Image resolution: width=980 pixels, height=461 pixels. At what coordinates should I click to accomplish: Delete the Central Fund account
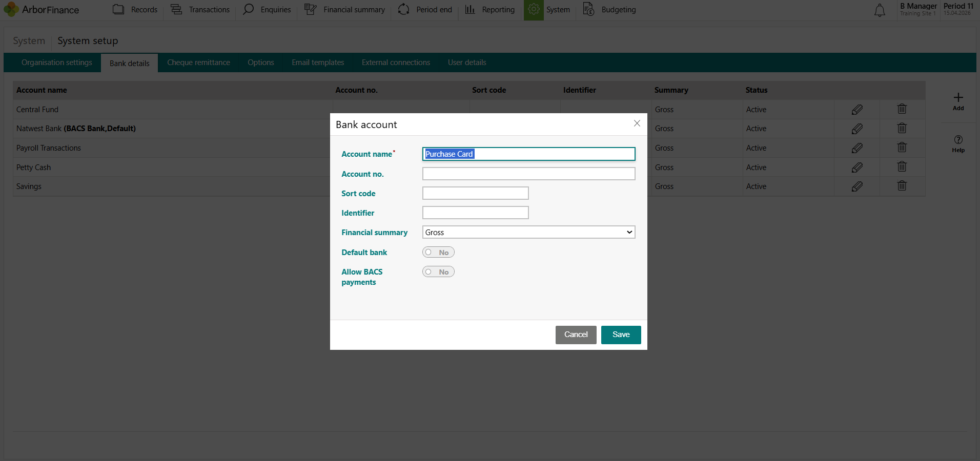902,109
